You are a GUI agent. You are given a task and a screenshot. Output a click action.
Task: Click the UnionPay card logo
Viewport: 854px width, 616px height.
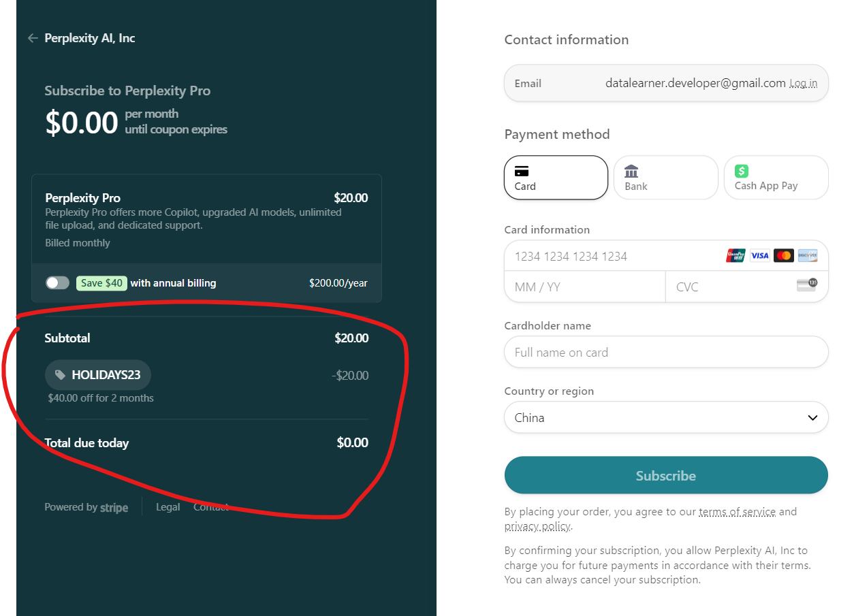coord(736,256)
